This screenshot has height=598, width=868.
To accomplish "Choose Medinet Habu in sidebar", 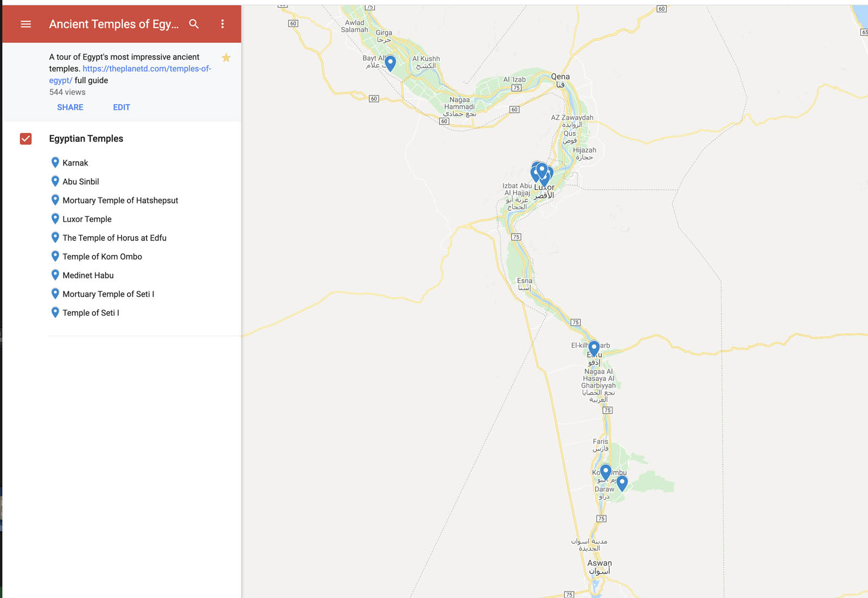I will pyautogui.click(x=88, y=275).
